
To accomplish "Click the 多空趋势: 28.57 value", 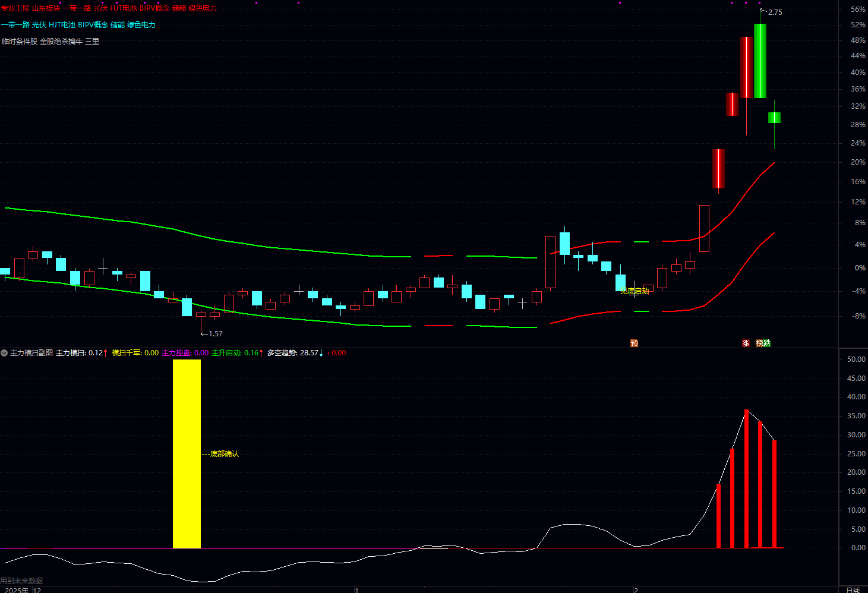I will [293, 353].
